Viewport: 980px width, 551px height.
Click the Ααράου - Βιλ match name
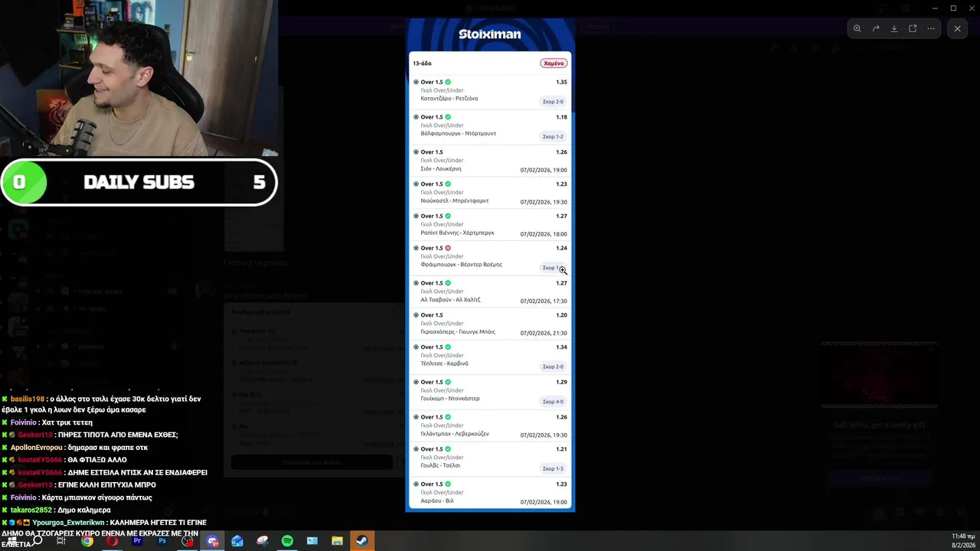[x=437, y=501]
